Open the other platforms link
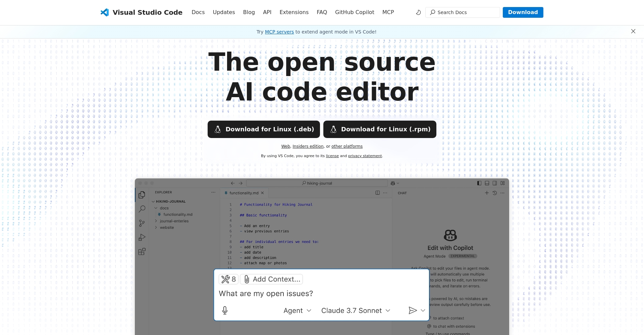644x335 pixels. tap(347, 146)
